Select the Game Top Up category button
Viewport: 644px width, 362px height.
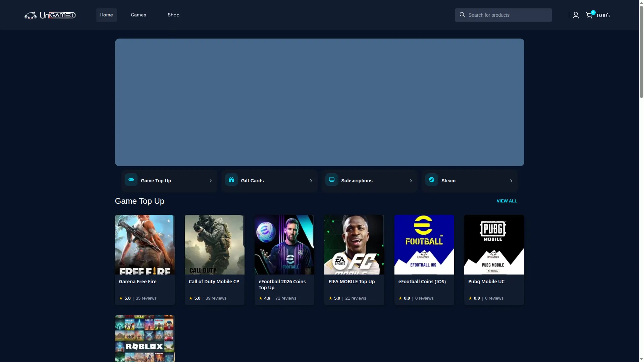169,181
